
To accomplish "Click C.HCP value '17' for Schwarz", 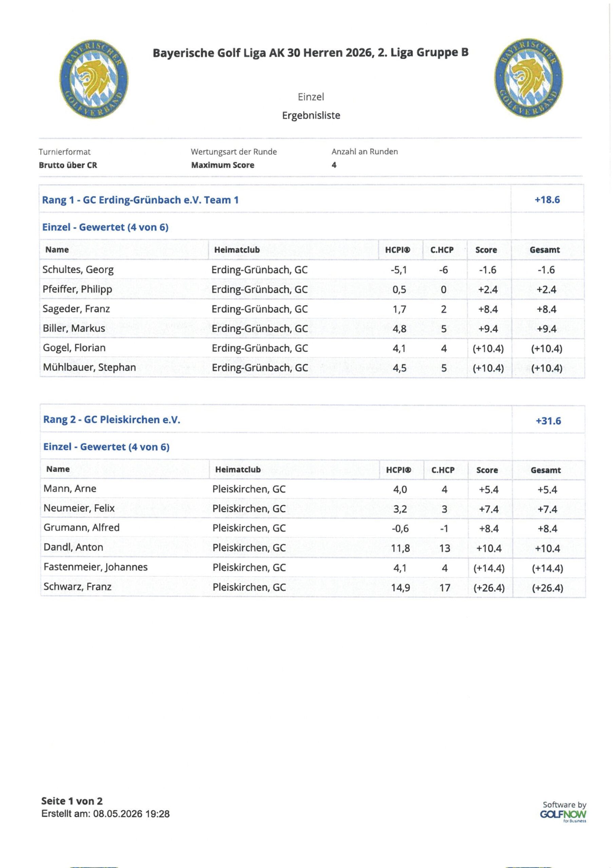I will [x=444, y=588].
